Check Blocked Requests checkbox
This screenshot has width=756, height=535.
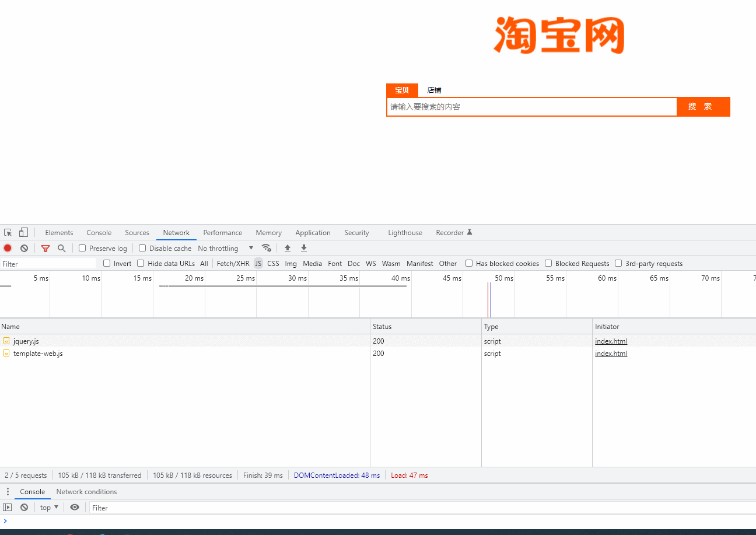pos(548,263)
